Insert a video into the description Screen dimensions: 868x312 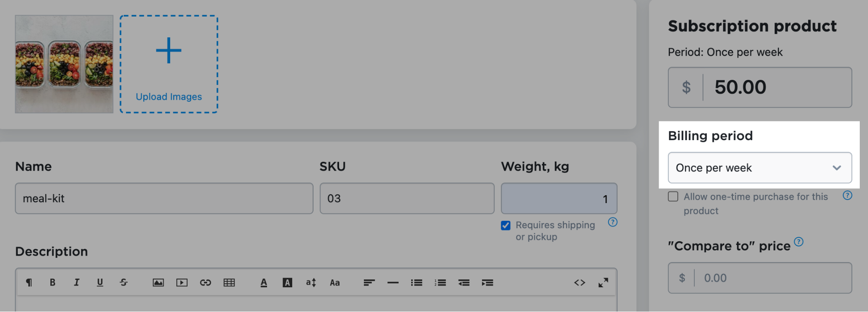(182, 283)
